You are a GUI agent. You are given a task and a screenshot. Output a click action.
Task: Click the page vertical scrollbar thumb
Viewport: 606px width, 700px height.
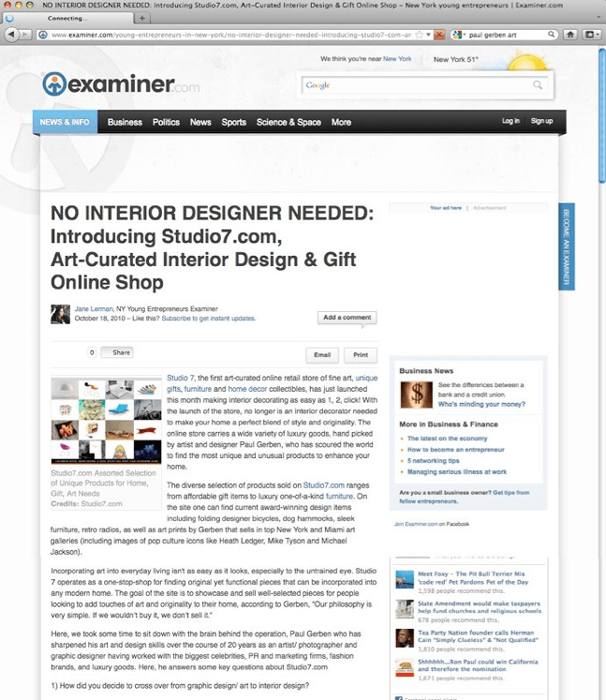(602, 114)
